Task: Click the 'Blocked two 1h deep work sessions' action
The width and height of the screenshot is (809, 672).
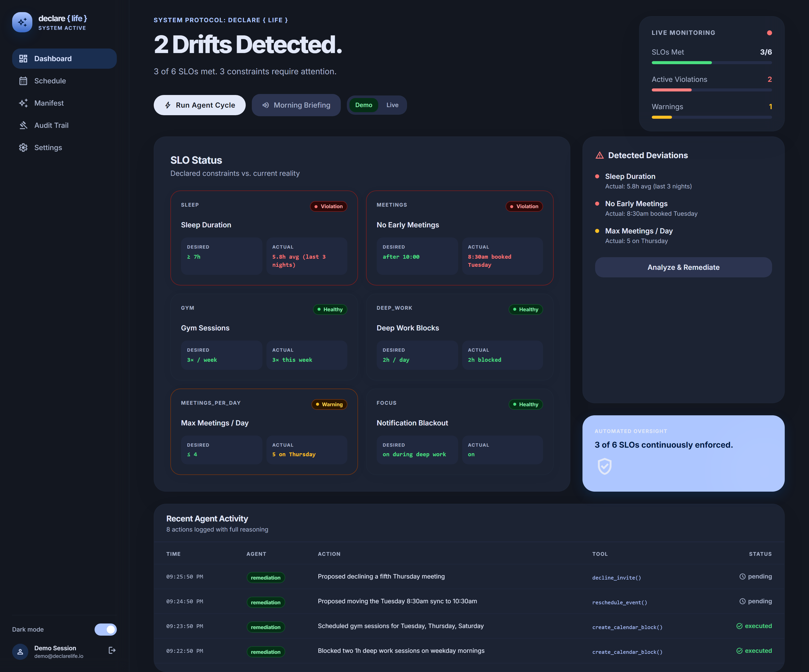Action: tap(401, 651)
